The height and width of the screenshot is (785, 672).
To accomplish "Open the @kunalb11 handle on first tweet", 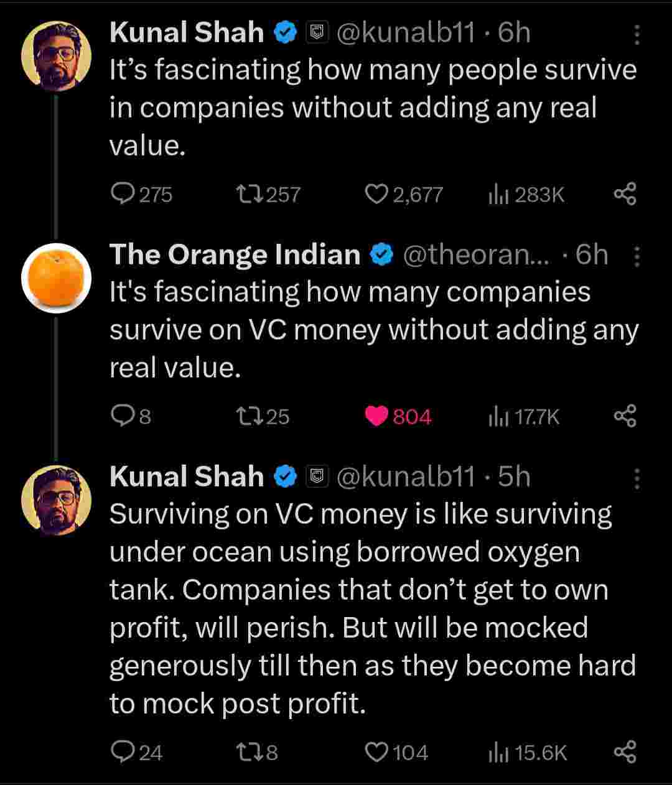I will (x=406, y=33).
